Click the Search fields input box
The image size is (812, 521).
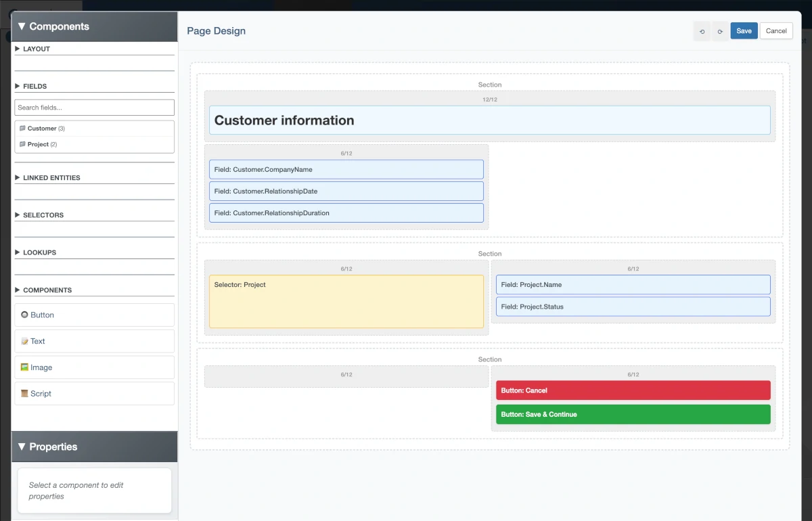point(94,107)
